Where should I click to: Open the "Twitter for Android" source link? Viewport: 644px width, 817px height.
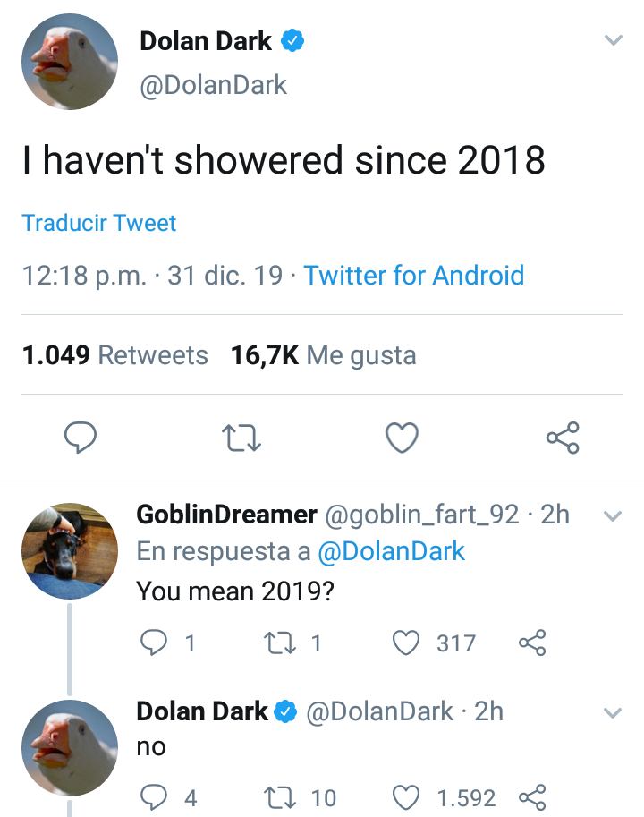pyautogui.click(x=413, y=275)
